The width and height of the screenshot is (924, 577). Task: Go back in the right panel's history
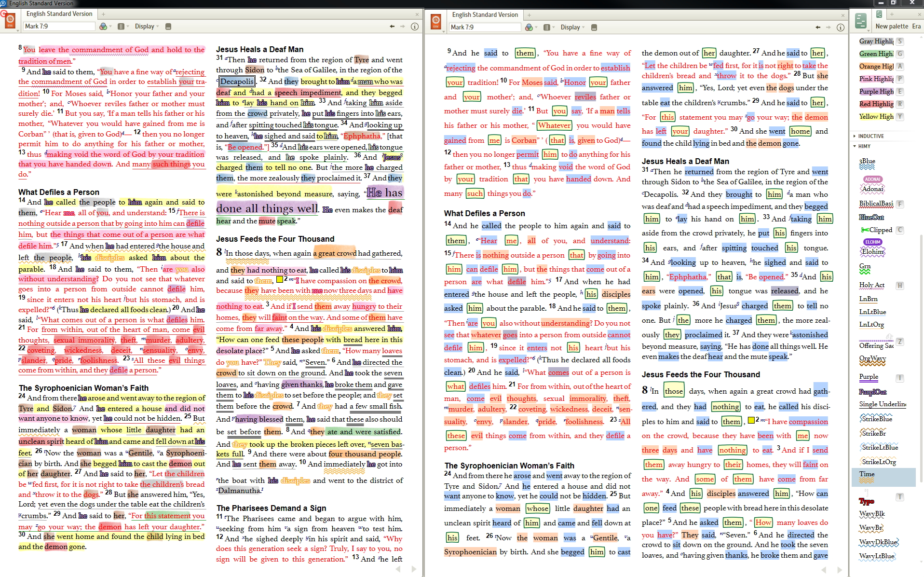coord(818,27)
